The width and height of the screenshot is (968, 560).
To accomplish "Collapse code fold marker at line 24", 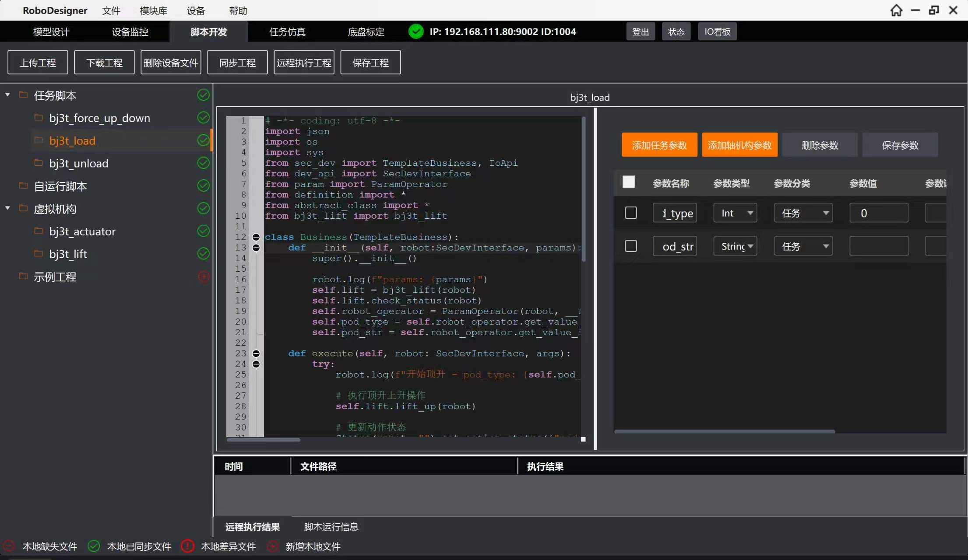I will [x=256, y=364].
